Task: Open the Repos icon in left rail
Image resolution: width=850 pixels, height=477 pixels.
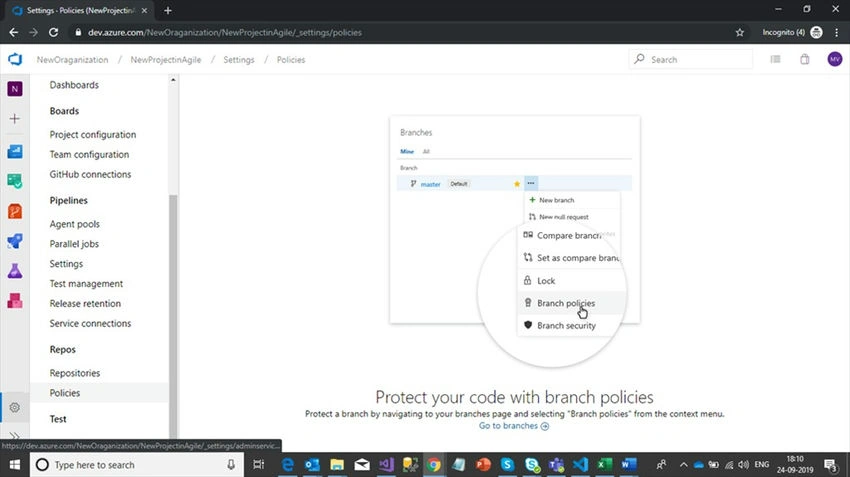Action: (15, 211)
